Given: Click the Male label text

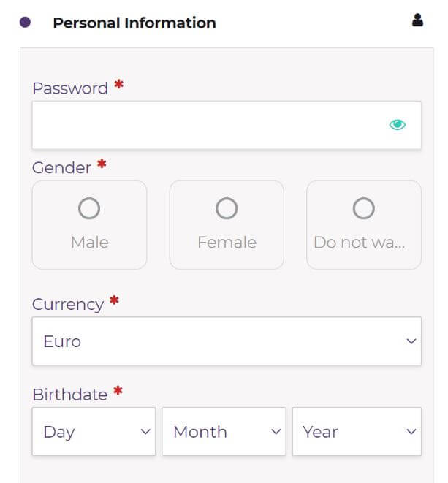Looking at the screenshot, I should [x=89, y=242].
